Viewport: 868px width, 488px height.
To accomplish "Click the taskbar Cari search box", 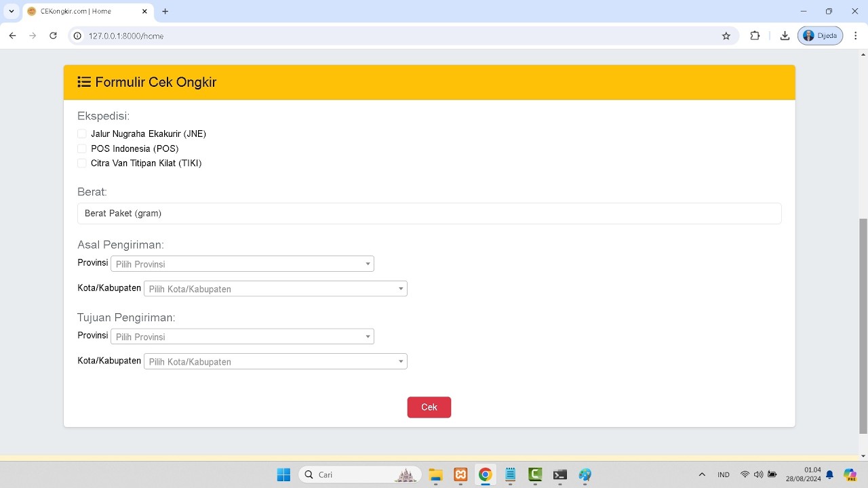I will (359, 474).
